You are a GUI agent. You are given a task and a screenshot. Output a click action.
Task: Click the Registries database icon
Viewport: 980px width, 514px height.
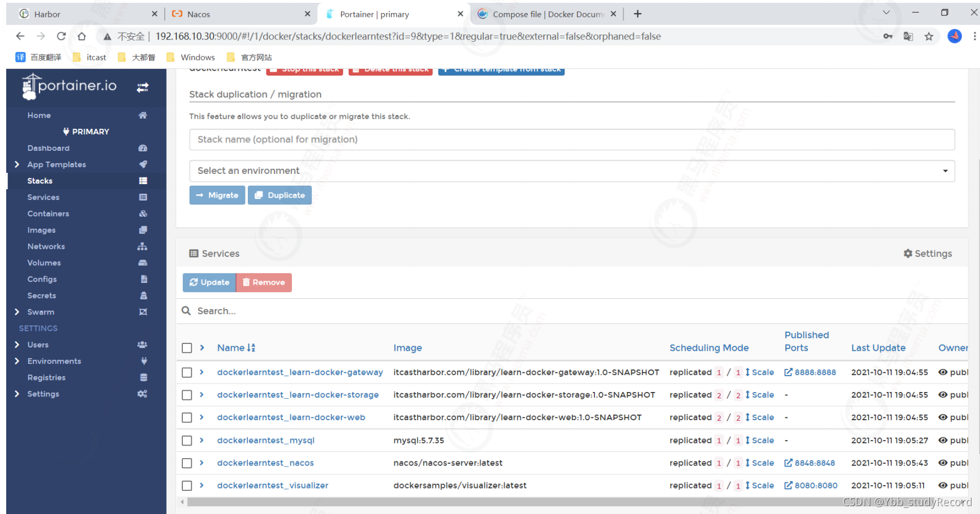(x=143, y=377)
